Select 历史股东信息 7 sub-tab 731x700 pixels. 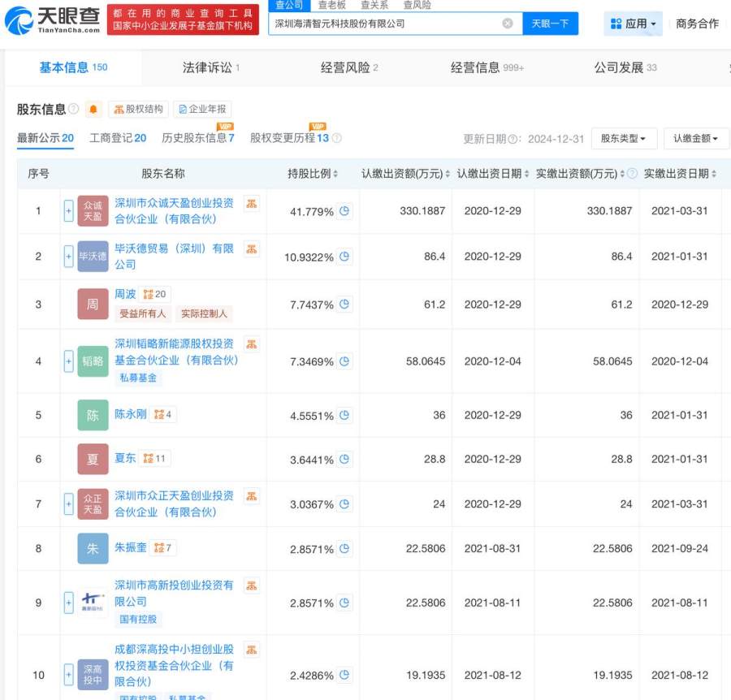[197, 138]
